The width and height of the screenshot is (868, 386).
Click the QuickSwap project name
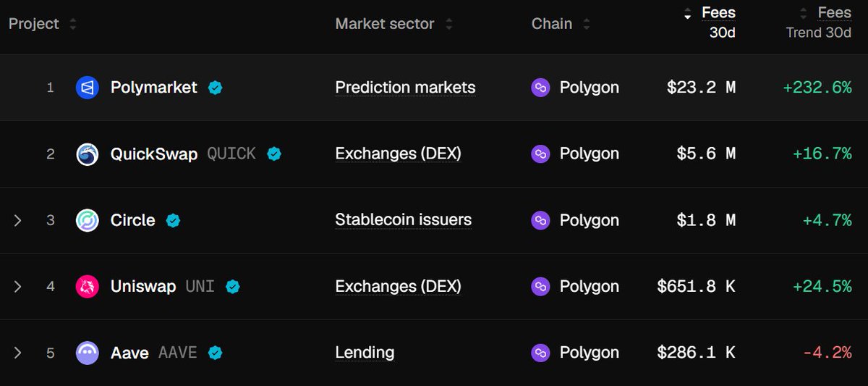[153, 154]
